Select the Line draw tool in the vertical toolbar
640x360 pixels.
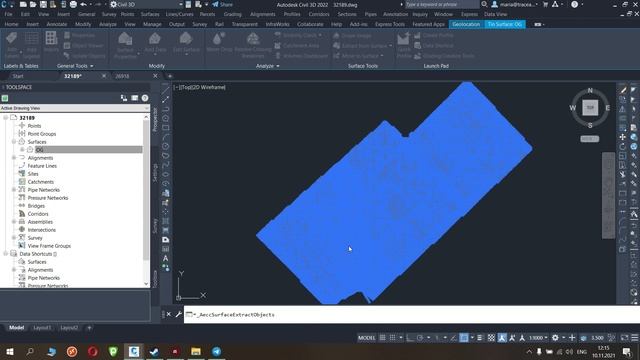[x=165, y=90]
